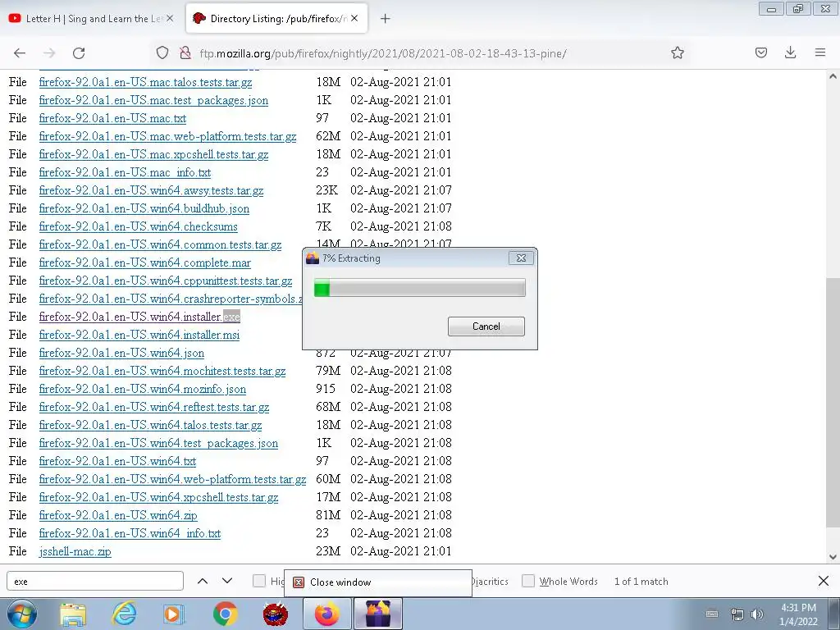The image size is (840, 630).
Task: Open firefox-92.0a1.en-US.win64.json link
Action: tap(121, 353)
